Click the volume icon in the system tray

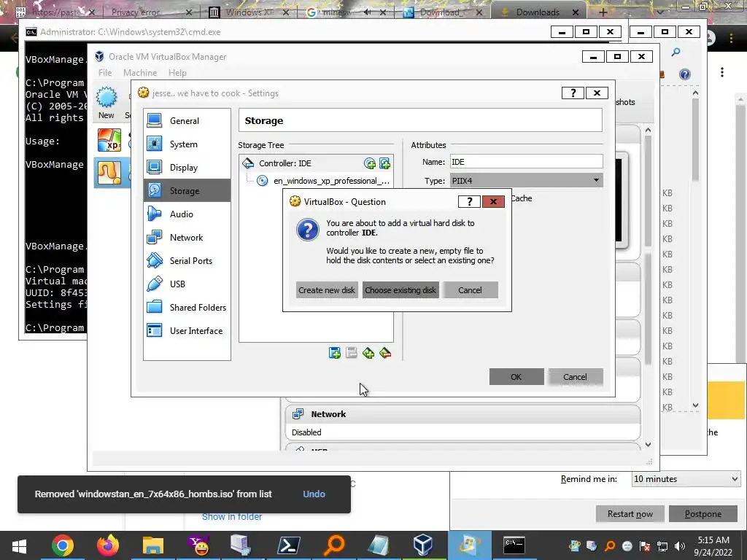680,546
